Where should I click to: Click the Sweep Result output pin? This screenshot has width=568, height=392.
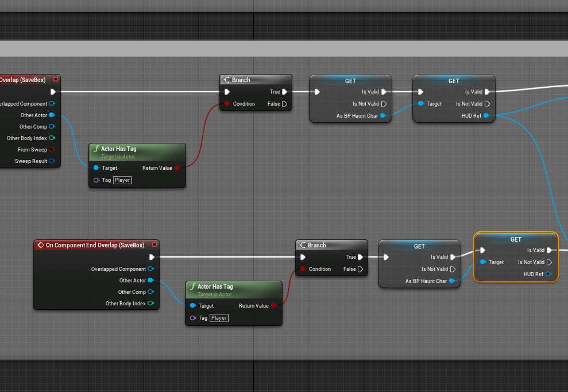pyautogui.click(x=52, y=161)
